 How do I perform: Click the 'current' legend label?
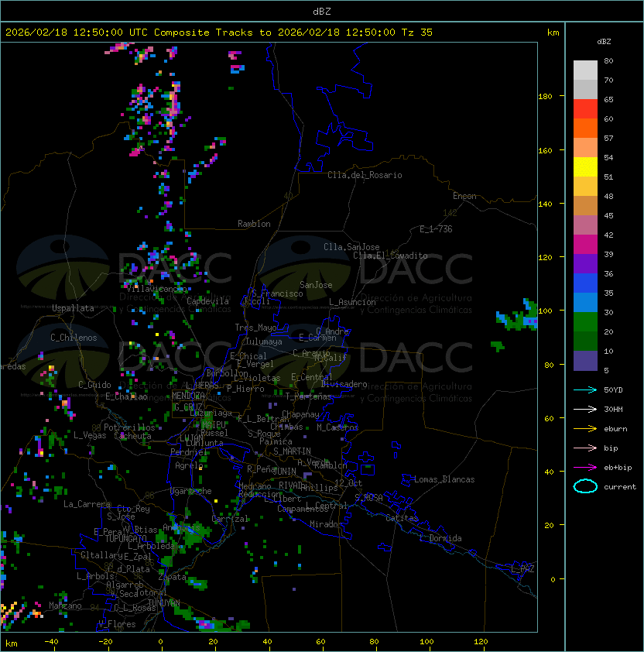tap(620, 487)
